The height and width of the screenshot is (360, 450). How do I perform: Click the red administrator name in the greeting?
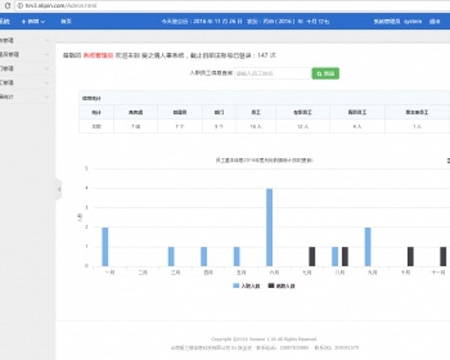[x=98, y=55]
